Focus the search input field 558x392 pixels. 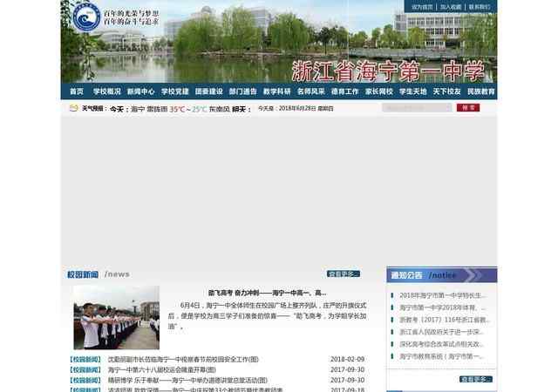(x=417, y=107)
